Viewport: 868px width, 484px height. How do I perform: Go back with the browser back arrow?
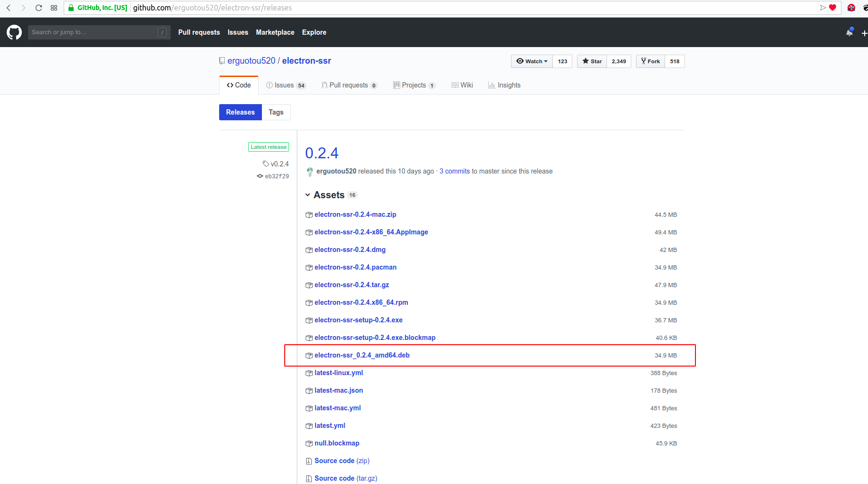(x=9, y=8)
